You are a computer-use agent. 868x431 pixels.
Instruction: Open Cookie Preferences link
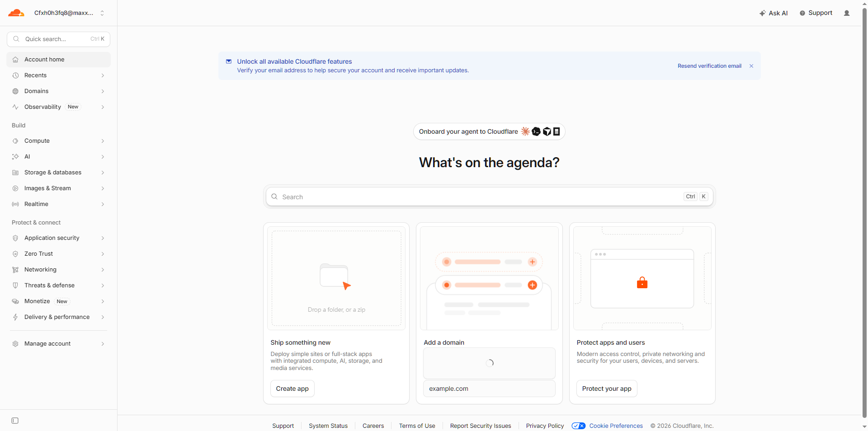[x=616, y=426]
